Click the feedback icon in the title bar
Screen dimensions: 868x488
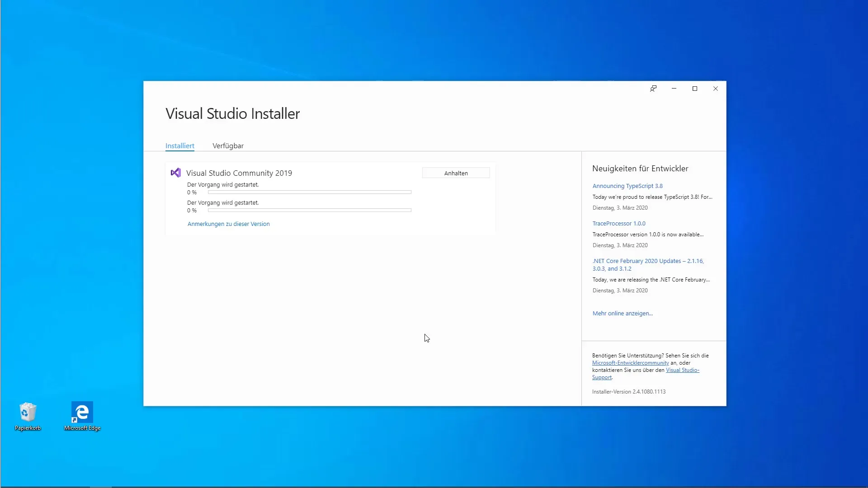tap(653, 89)
